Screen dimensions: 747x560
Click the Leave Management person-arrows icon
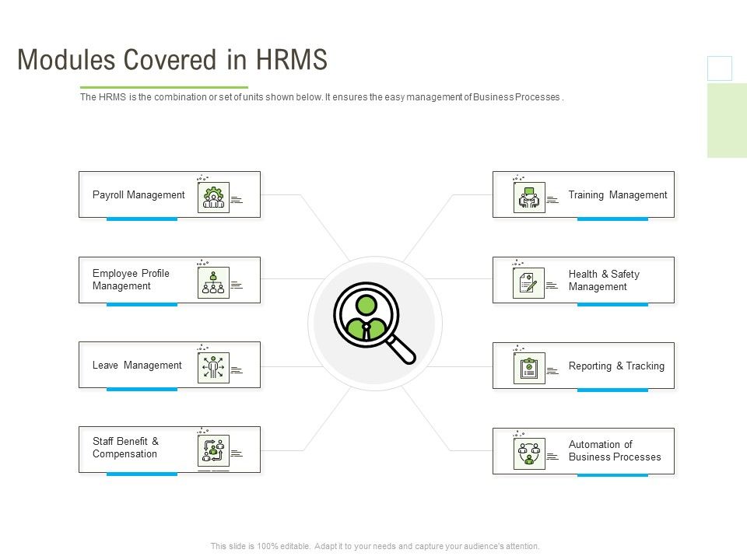coord(213,368)
